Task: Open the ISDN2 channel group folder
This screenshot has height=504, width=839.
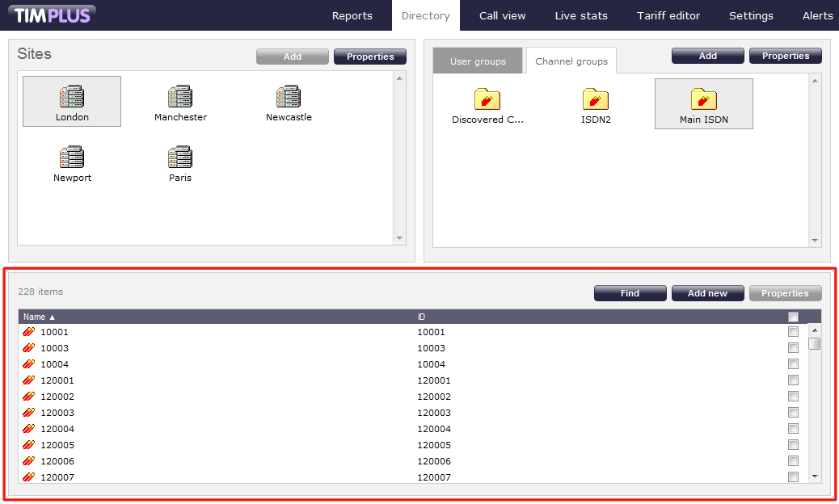Action: click(x=596, y=99)
